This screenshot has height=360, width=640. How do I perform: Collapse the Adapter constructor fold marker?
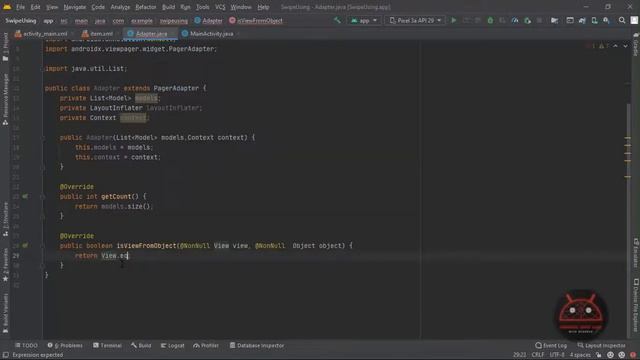click(42, 138)
